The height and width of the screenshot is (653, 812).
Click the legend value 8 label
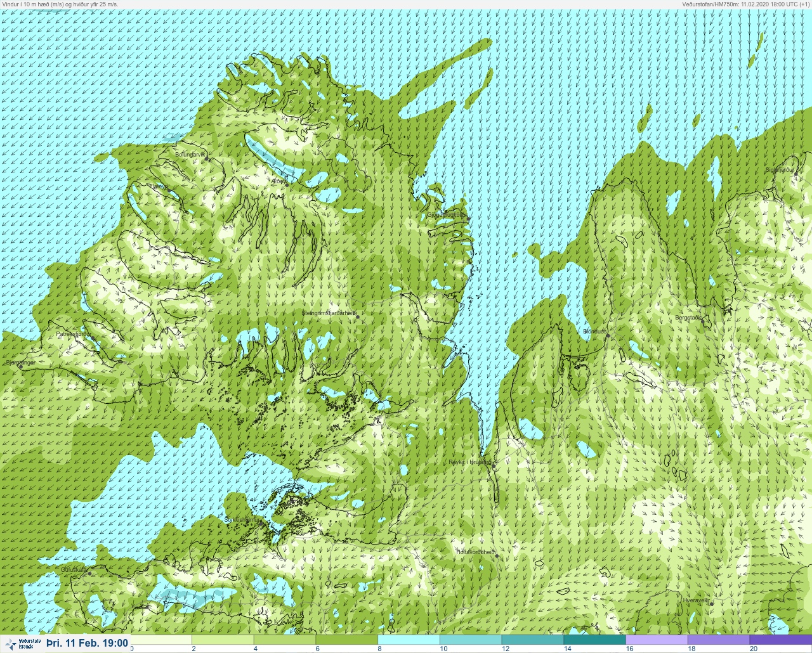point(379,649)
